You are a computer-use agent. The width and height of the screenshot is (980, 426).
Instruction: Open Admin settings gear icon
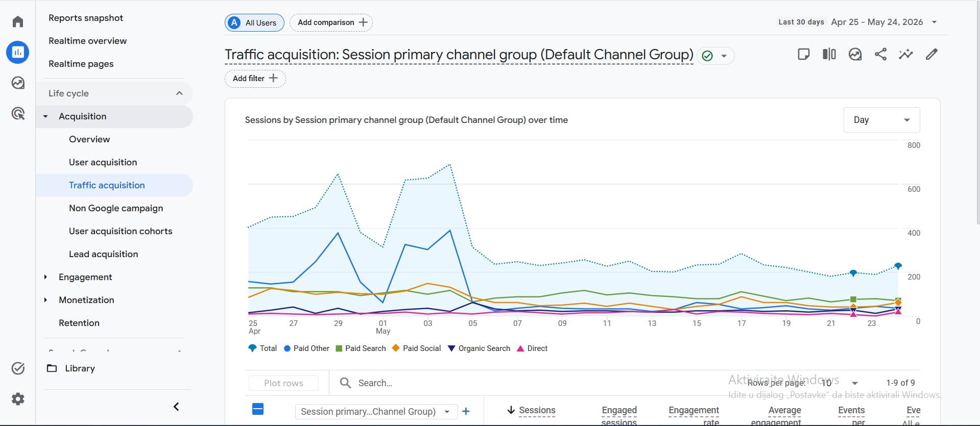point(18,399)
